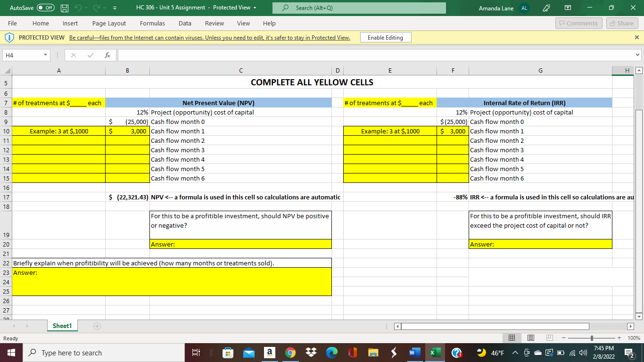Viewport: 644px width, 362px height.
Task: Open Google Chrome from taskbar
Action: 290,353
